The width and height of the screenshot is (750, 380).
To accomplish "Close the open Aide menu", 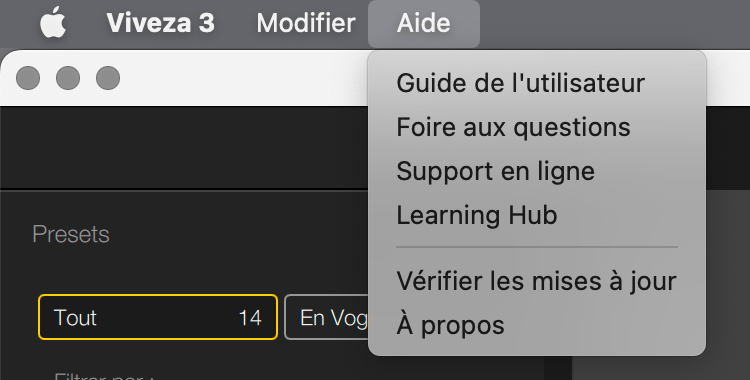I will pyautogui.click(x=423, y=23).
